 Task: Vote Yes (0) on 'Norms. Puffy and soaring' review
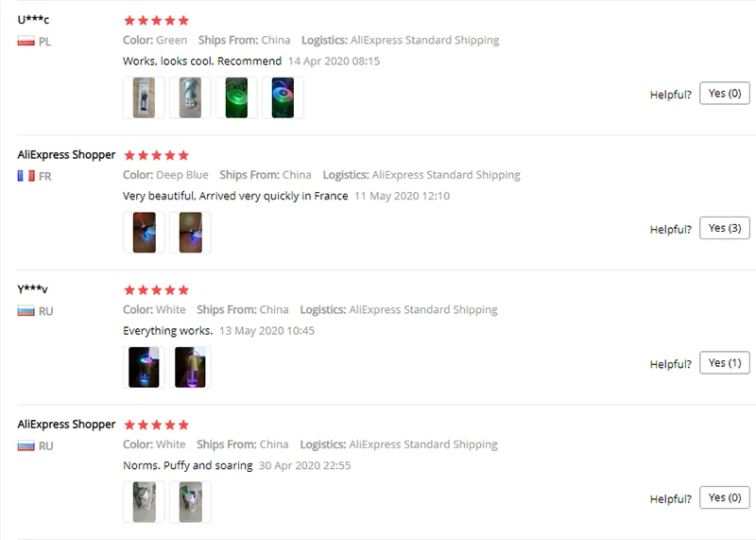pyautogui.click(x=724, y=497)
